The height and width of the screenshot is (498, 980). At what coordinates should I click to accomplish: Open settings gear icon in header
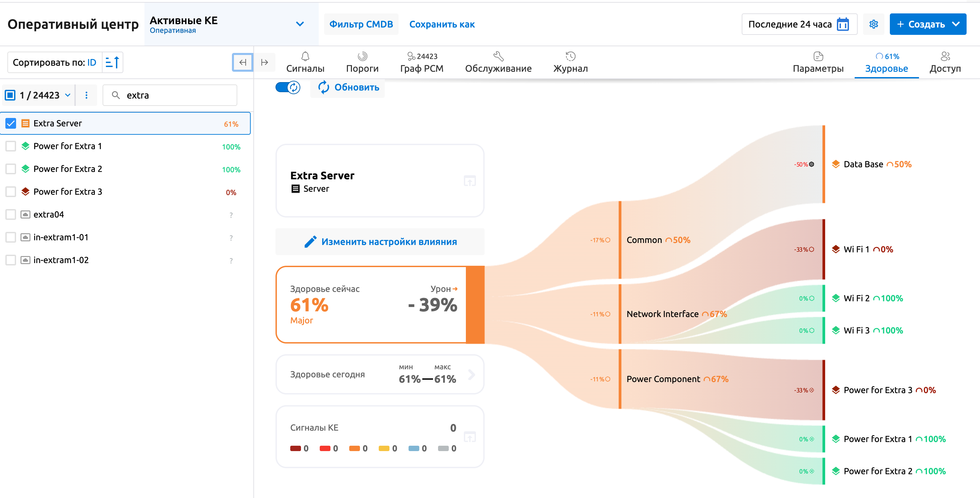tap(873, 24)
